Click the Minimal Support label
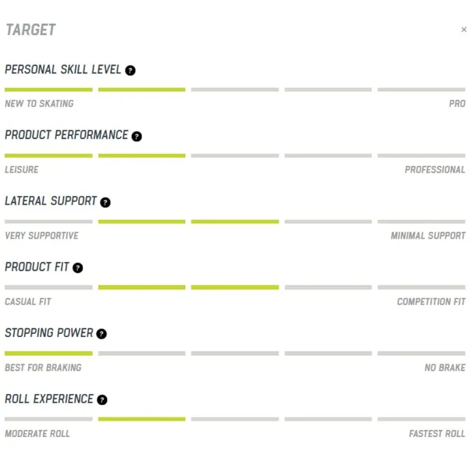 point(428,236)
